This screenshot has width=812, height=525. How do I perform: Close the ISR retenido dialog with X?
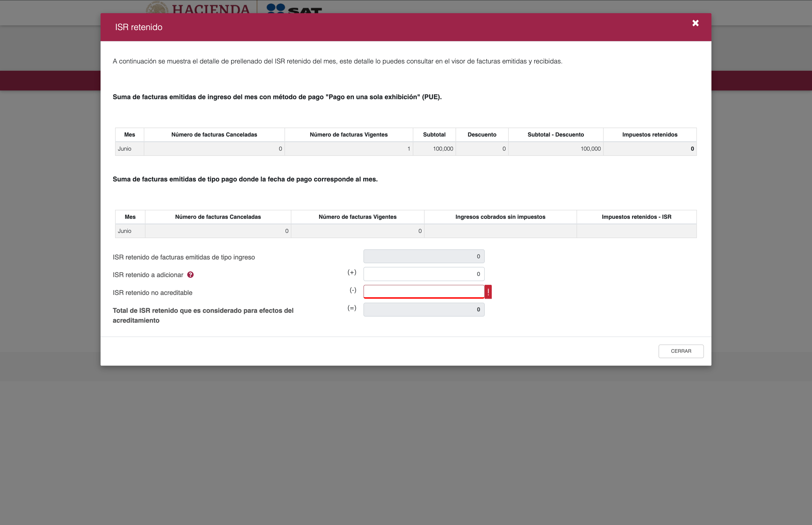[x=695, y=23]
